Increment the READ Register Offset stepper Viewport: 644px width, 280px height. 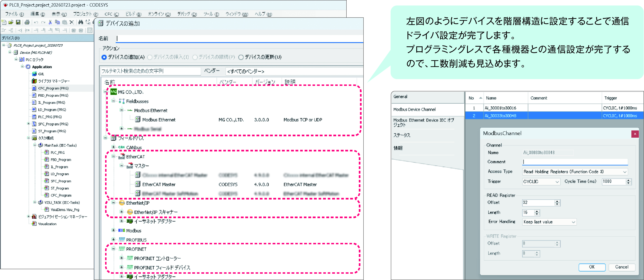click(557, 201)
